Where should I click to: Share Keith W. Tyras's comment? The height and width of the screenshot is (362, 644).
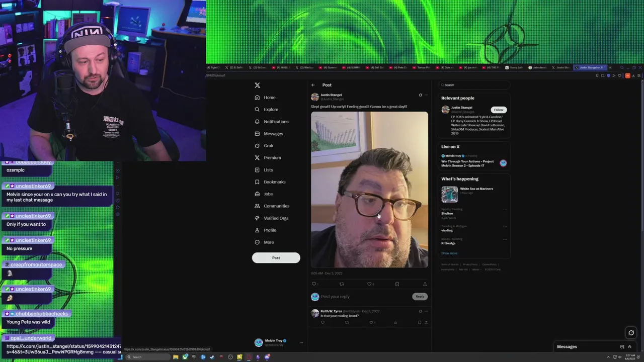pyautogui.click(x=426, y=322)
